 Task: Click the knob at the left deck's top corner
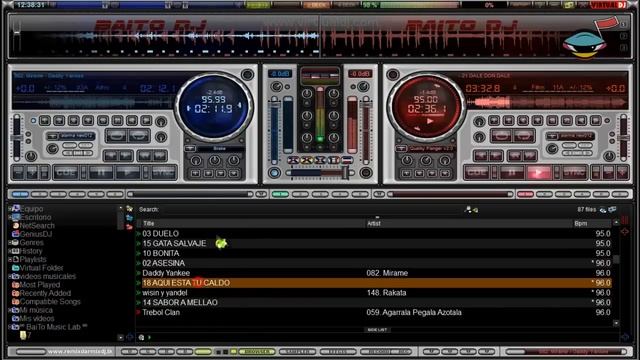click(247, 74)
